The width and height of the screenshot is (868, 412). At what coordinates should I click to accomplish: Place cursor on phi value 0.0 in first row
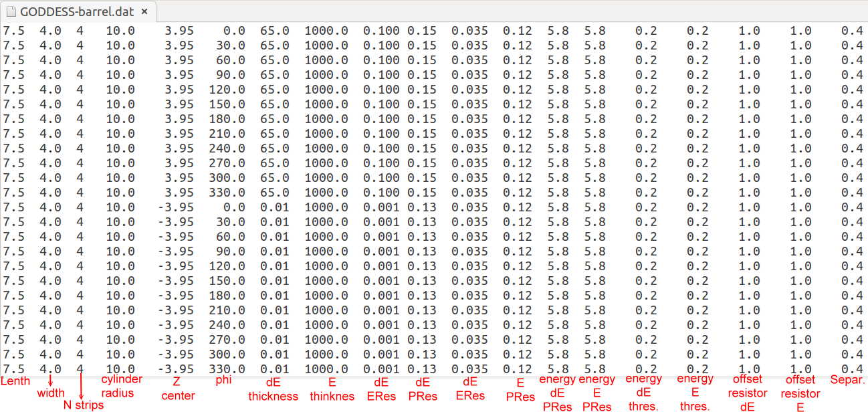click(x=234, y=31)
